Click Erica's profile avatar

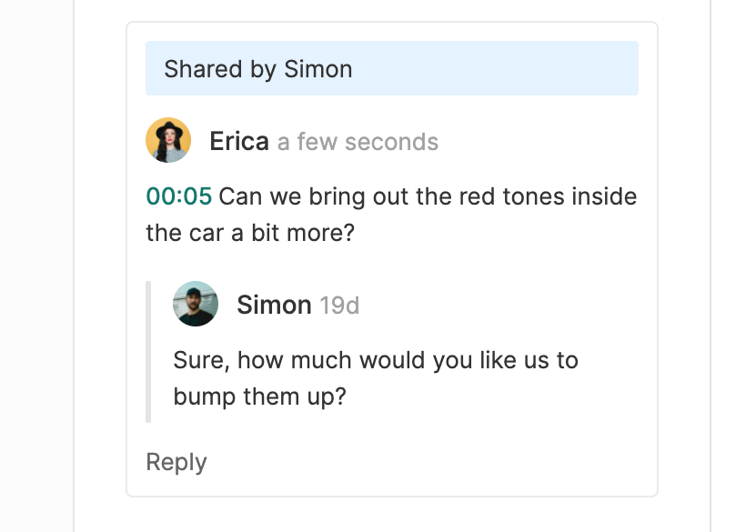pos(168,140)
